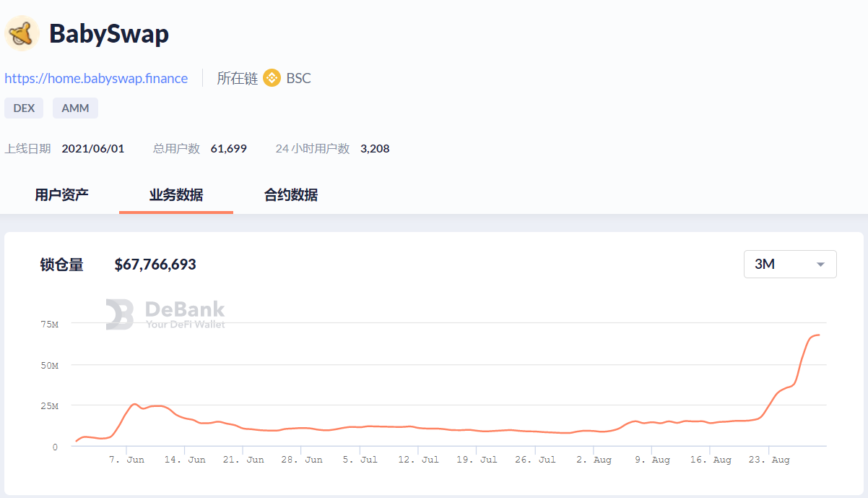868x498 pixels.
Task: Click the BabySwap title heading
Action: [109, 34]
